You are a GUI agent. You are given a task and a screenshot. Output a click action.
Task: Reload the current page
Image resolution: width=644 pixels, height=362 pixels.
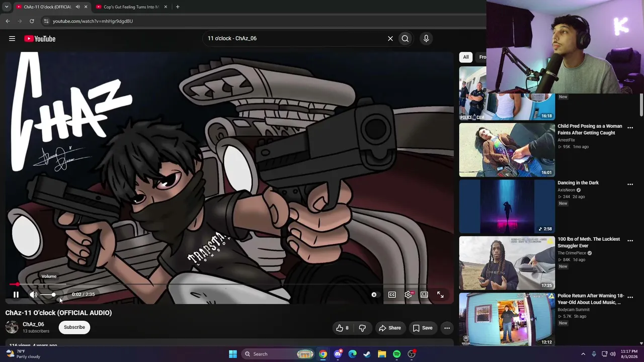pos(32,21)
